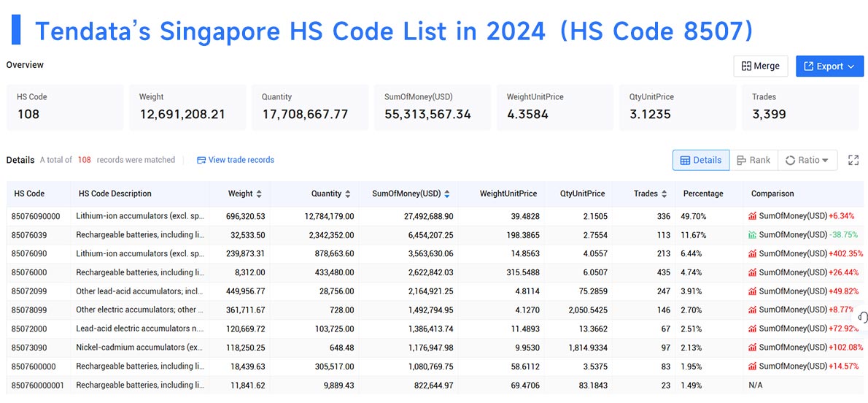Click the Merge button
The height and width of the screenshot is (403, 868).
761,66
